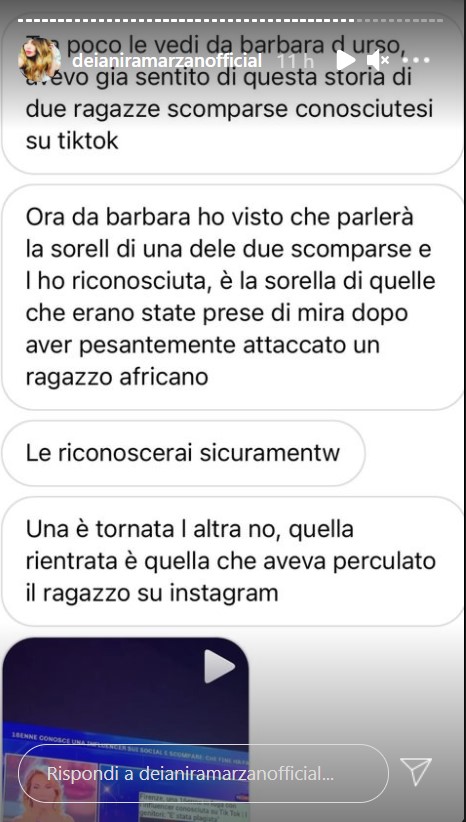The width and height of the screenshot is (466, 822).
Task: Play the paused story
Action: tap(345, 60)
